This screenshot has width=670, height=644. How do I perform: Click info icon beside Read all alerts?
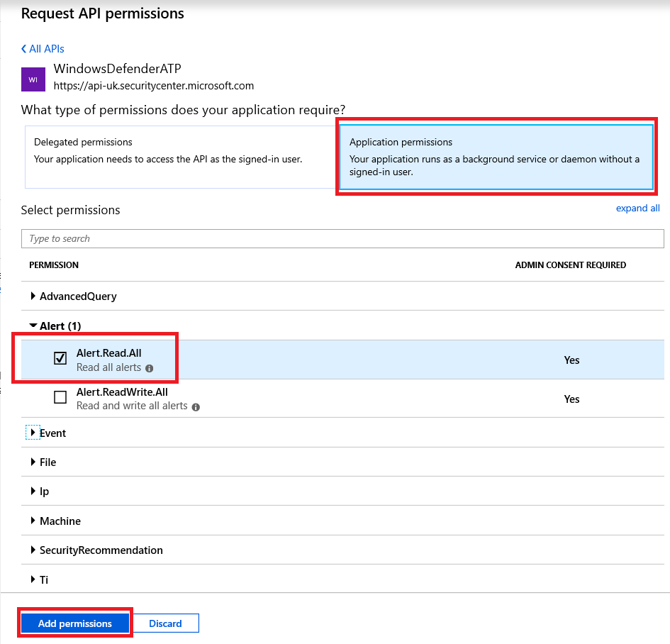[x=149, y=368]
